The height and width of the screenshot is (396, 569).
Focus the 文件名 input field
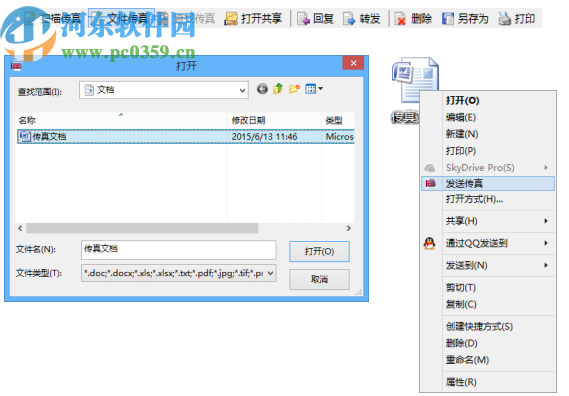(x=179, y=249)
